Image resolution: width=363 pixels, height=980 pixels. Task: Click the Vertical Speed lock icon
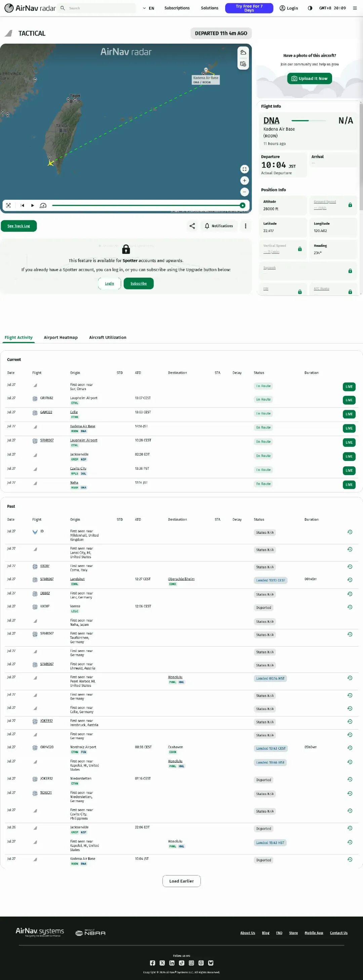click(x=300, y=249)
